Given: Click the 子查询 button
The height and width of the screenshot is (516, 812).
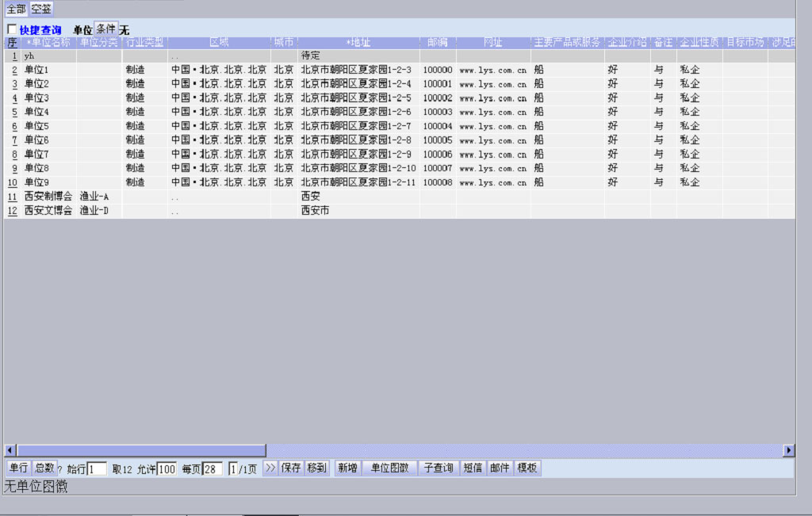Looking at the screenshot, I should point(438,468).
